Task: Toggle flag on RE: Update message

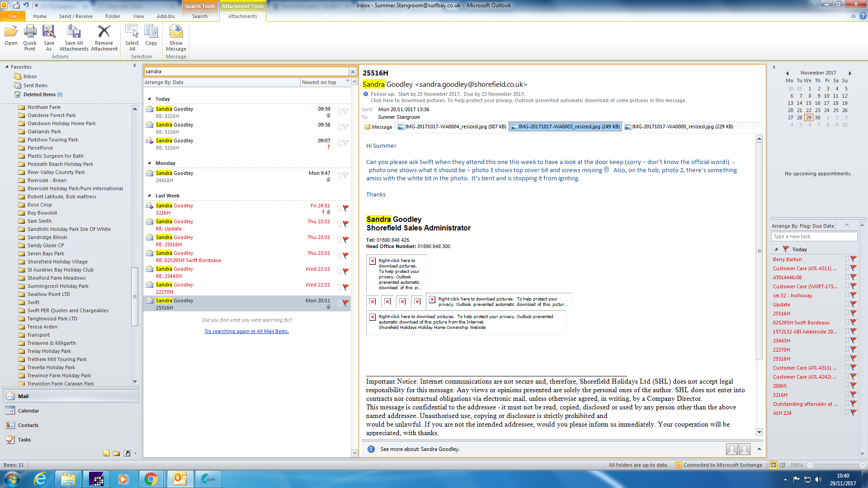Action: point(346,224)
